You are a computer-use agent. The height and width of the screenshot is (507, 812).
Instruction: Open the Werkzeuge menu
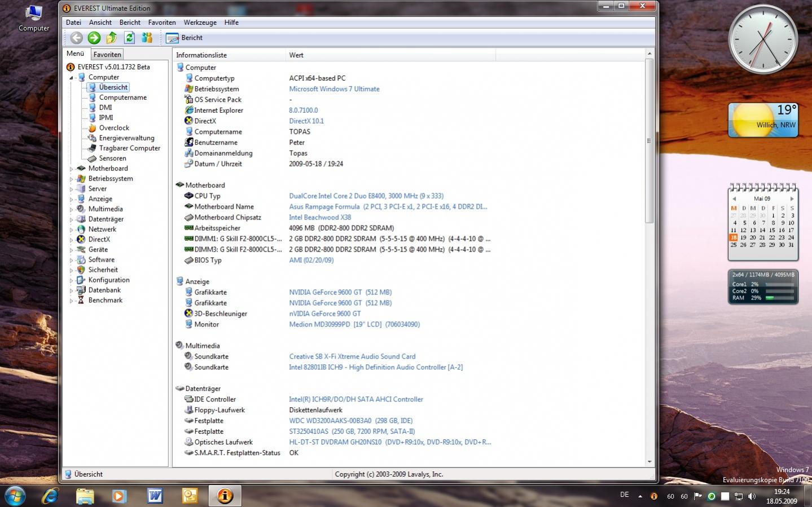200,23
